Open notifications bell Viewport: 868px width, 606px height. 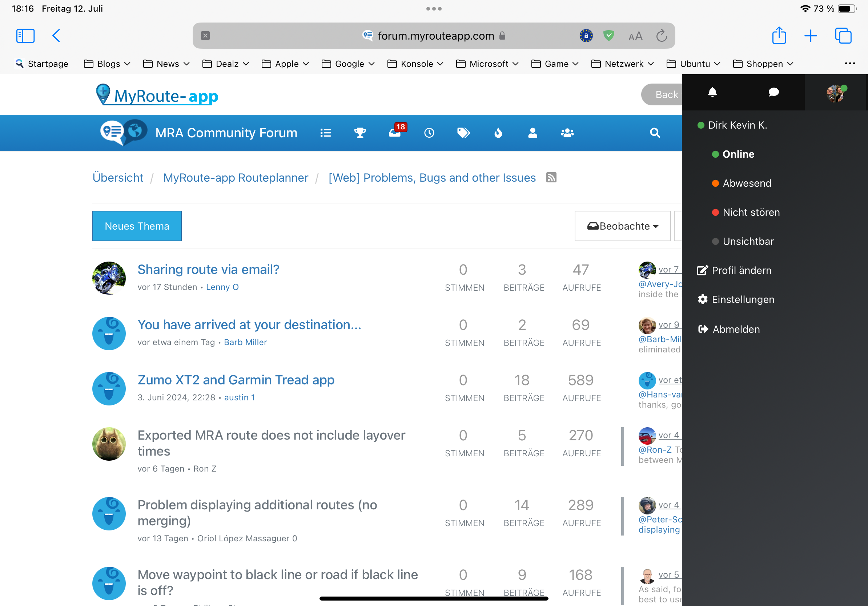coord(713,92)
